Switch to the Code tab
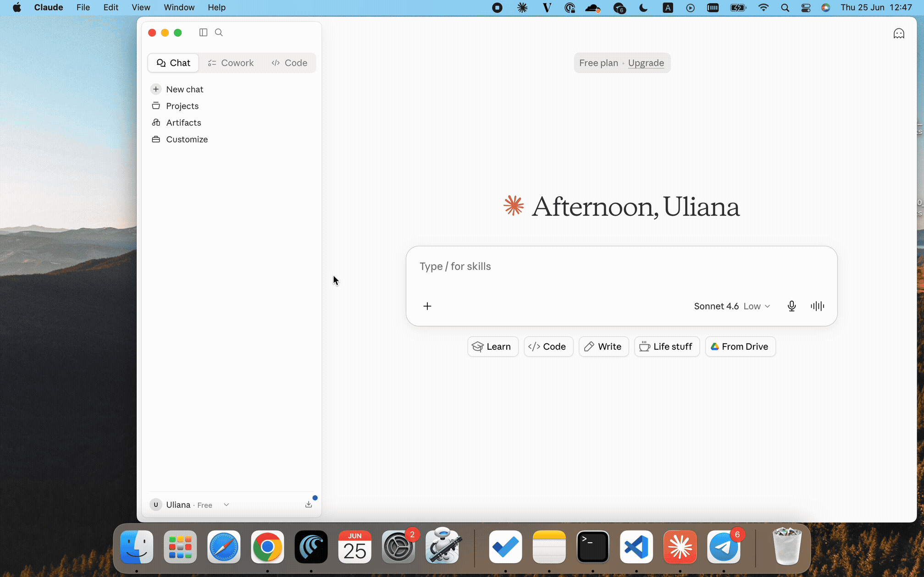Image resolution: width=924 pixels, height=577 pixels. coord(289,63)
